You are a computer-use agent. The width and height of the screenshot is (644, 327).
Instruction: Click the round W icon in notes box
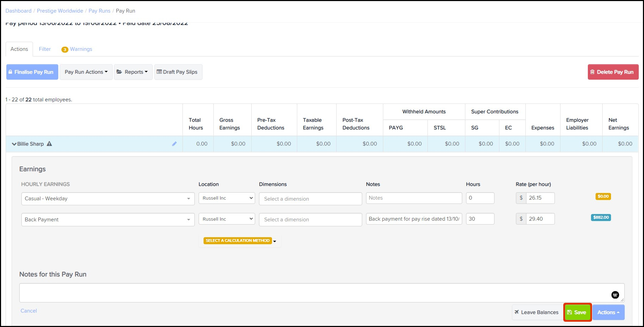click(x=615, y=295)
